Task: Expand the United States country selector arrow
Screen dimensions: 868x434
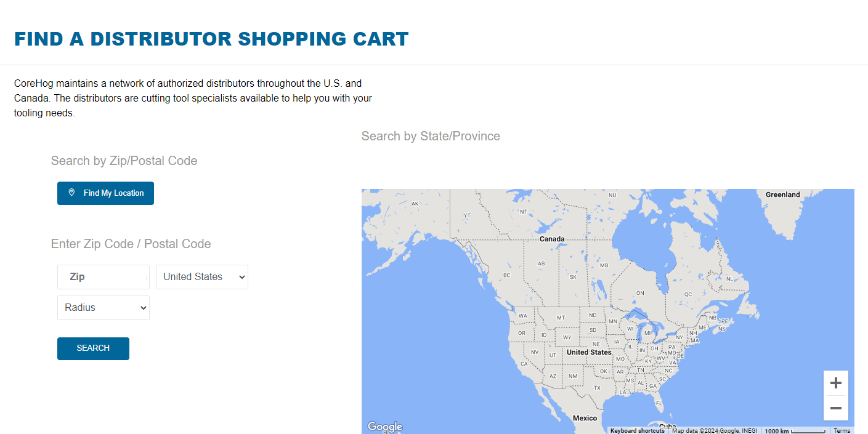Action: point(241,276)
